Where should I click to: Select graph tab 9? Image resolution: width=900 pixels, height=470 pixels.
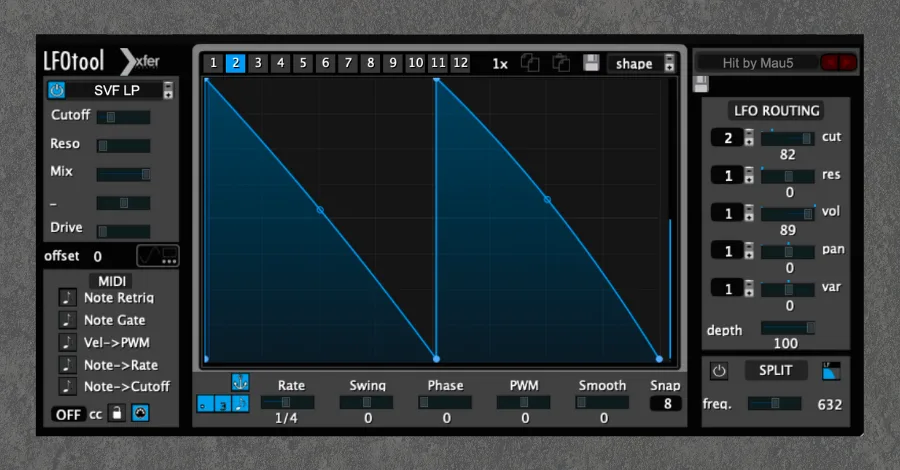[393, 63]
